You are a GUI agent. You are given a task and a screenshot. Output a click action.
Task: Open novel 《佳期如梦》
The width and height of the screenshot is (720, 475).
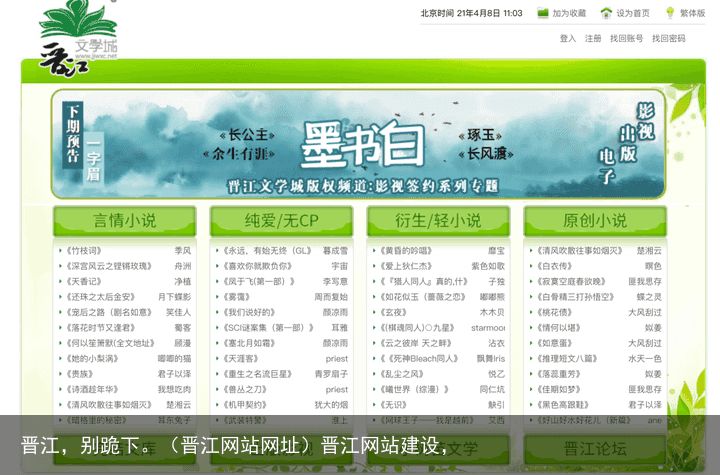[x=558, y=390]
